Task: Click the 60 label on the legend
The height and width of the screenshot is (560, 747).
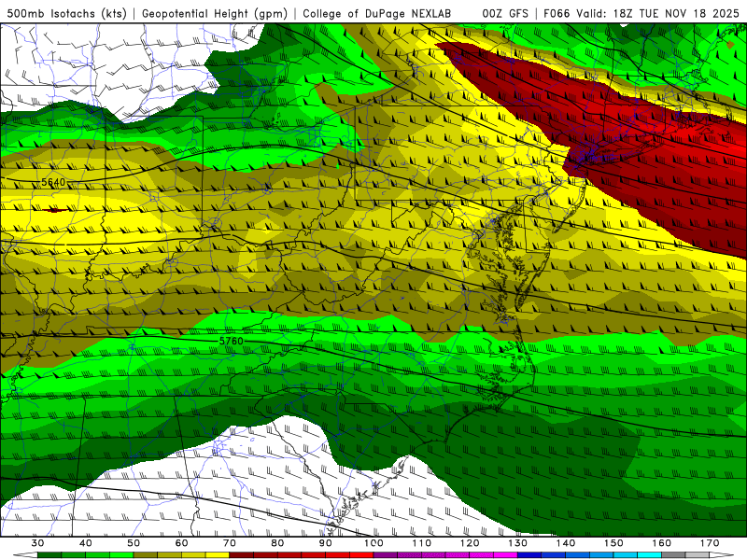Action: coord(181,543)
